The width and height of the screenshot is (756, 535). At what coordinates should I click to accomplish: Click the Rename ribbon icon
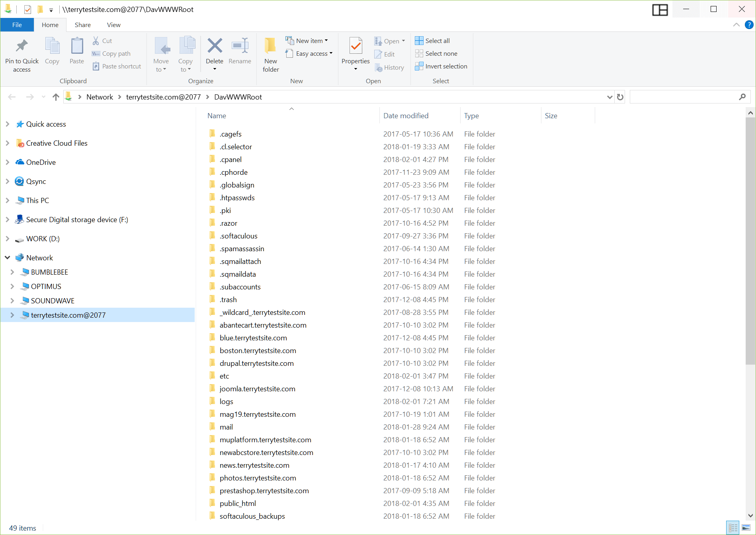click(x=240, y=45)
